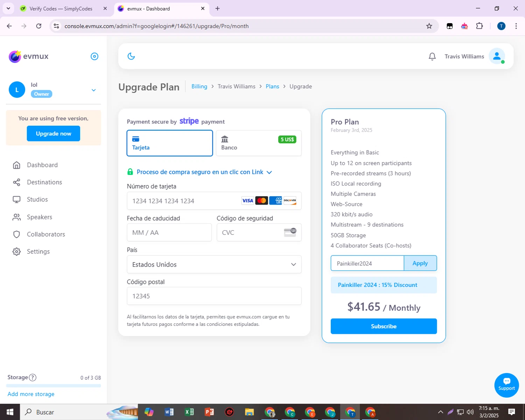
Task: Expand the secure Link checkout chevron
Action: (269, 172)
